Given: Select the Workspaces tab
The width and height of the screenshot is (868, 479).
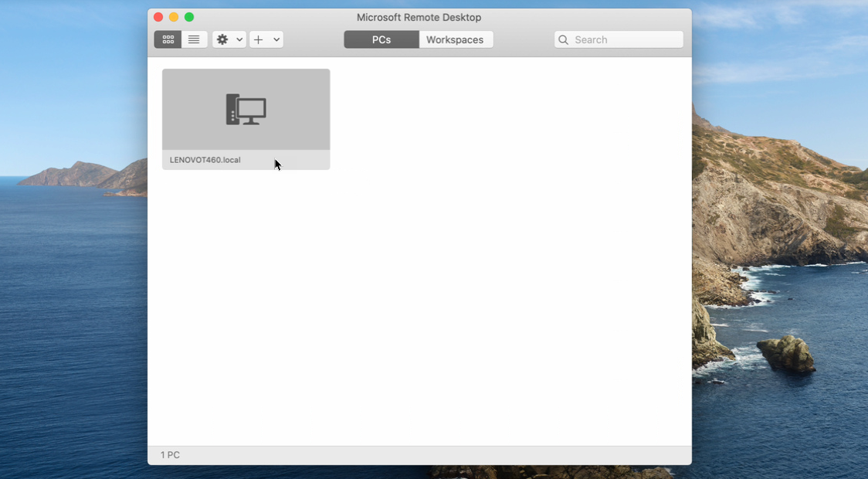Looking at the screenshot, I should [455, 39].
